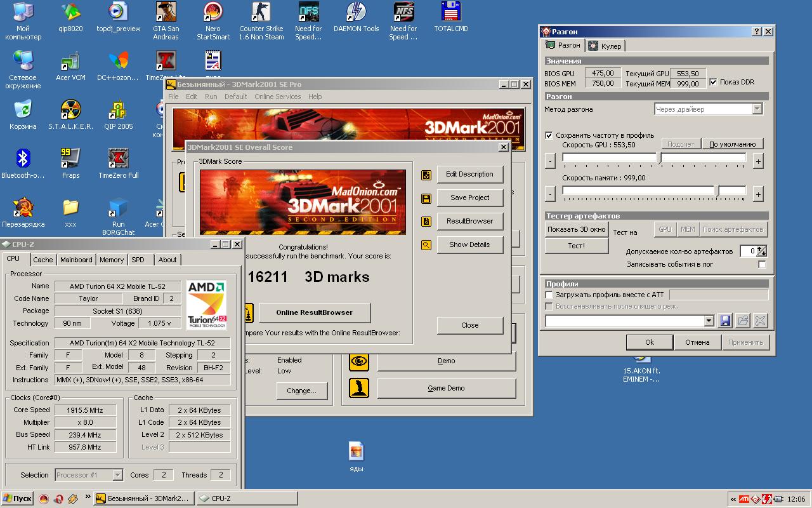Open the Bluetooth desktop icon
The image size is (812, 508).
pos(23,158)
